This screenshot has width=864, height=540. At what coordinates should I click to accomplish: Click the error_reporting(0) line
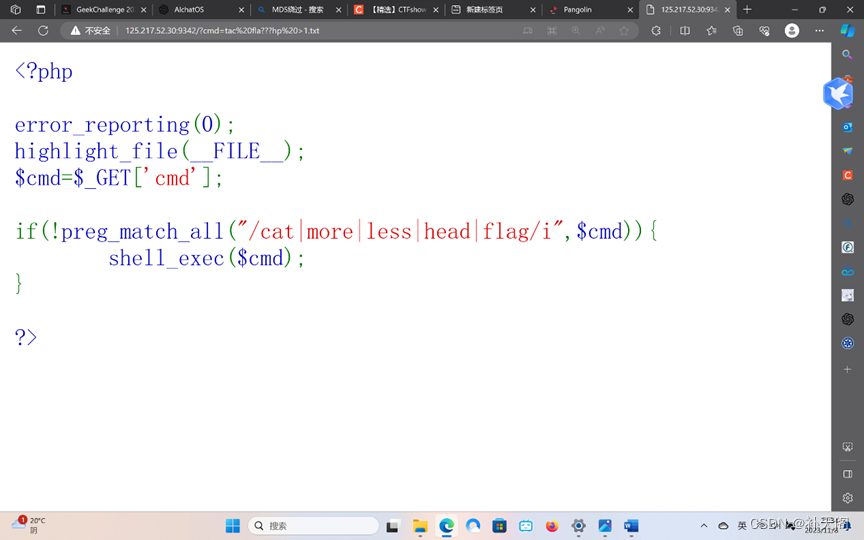pos(125,125)
